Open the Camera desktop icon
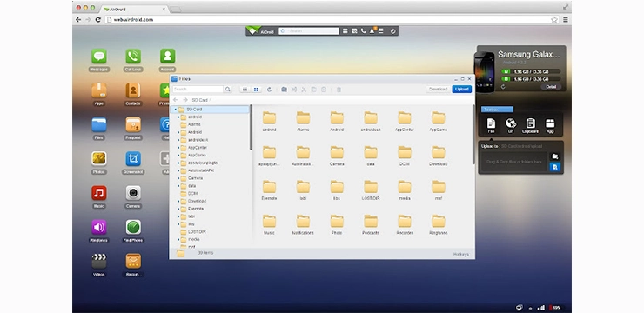The image size is (644, 313). [133, 193]
